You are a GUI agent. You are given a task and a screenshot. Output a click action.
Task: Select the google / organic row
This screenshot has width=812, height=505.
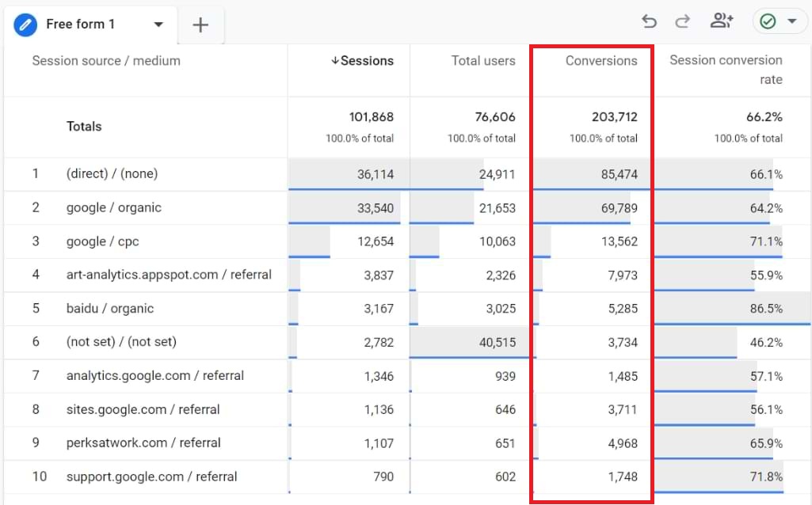114,207
